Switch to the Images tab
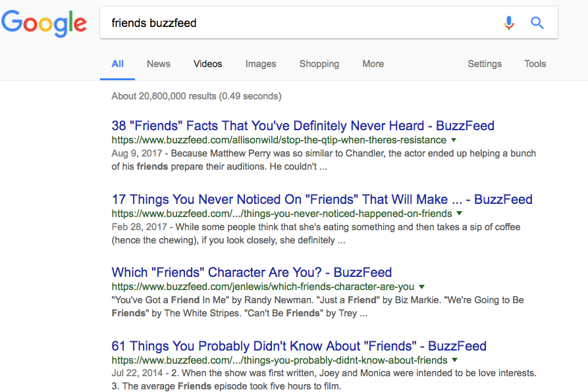 pyautogui.click(x=261, y=64)
